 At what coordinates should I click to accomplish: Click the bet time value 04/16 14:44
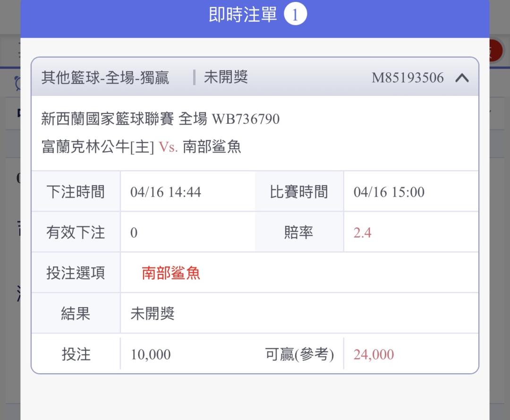(x=165, y=192)
